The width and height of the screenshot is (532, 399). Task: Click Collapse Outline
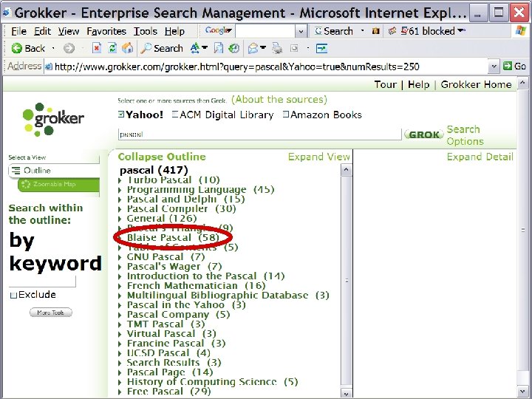point(162,157)
